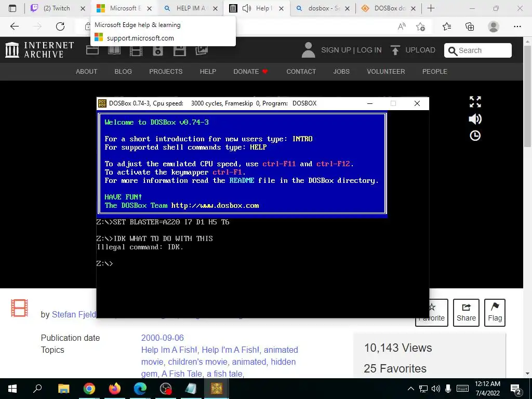Open the Edge Collections icon
Screen dimensions: 532x399
(x=470, y=26)
